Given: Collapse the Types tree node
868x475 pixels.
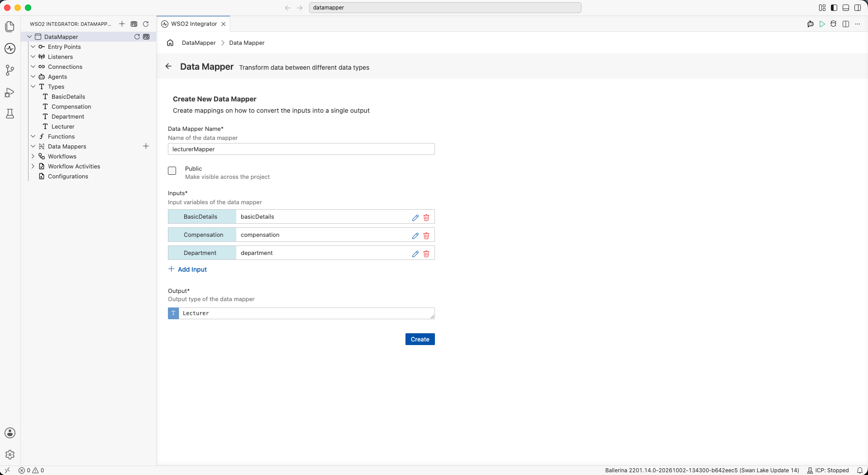Looking at the screenshot, I should [x=33, y=86].
